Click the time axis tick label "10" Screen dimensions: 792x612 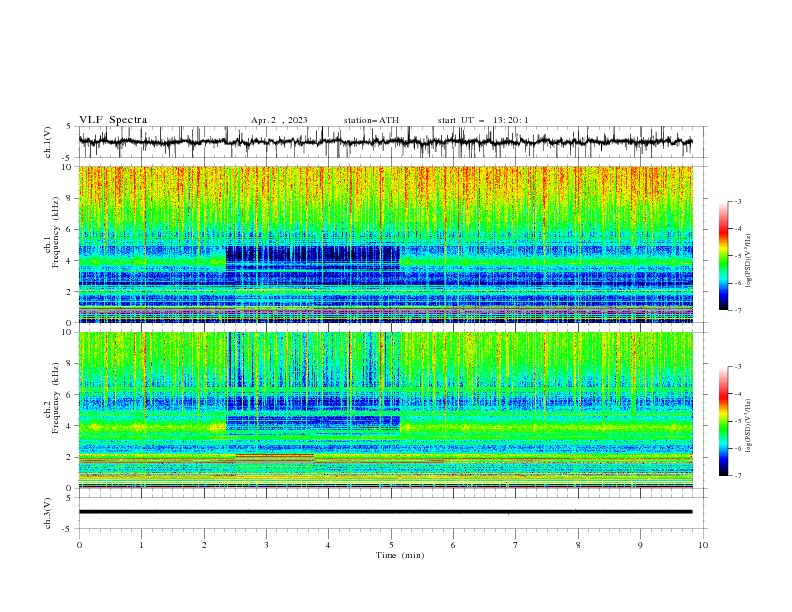pyautogui.click(x=703, y=545)
